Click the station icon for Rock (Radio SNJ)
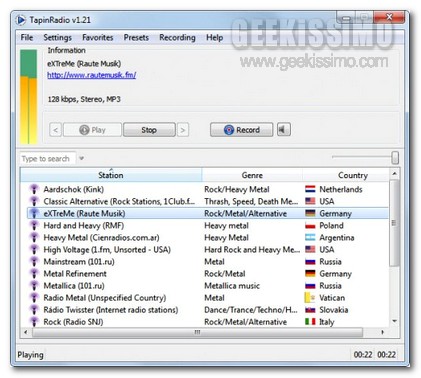Image resolution: width=421 pixels, height=378 pixels. [x=34, y=321]
